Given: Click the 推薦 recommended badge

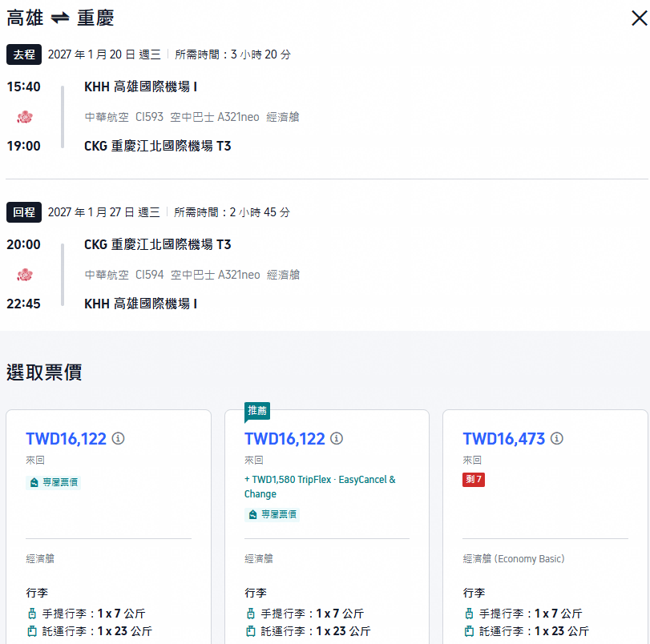Looking at the screenshot, I should [x=257, y=411].
